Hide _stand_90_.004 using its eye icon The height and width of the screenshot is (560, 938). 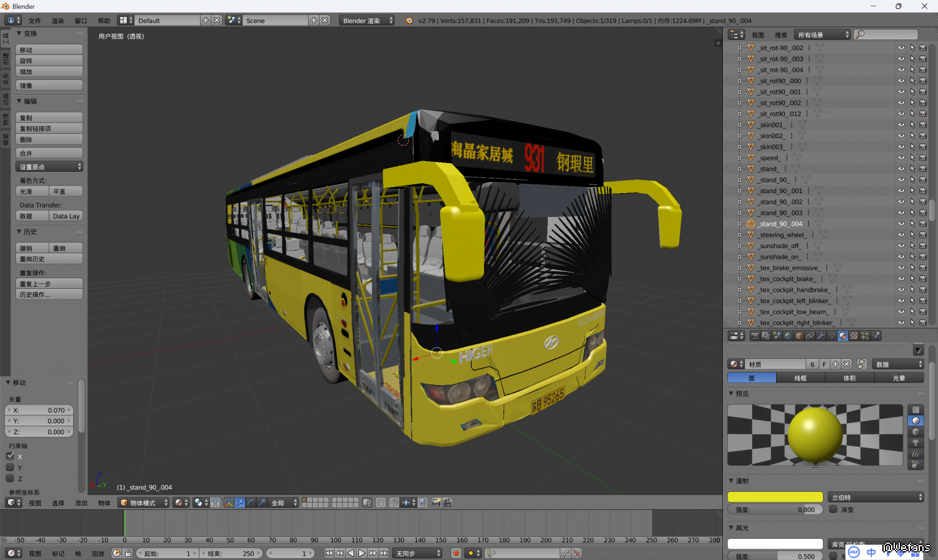click(900, 224)
